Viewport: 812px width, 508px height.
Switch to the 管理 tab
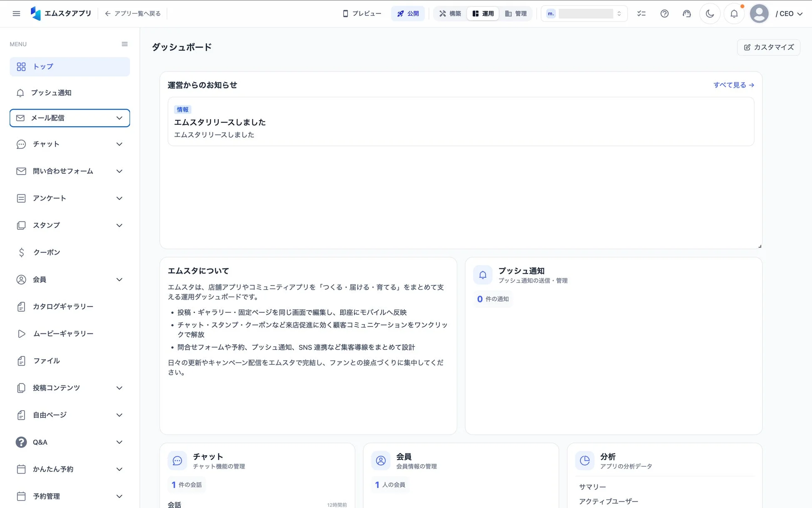(516, 13)
